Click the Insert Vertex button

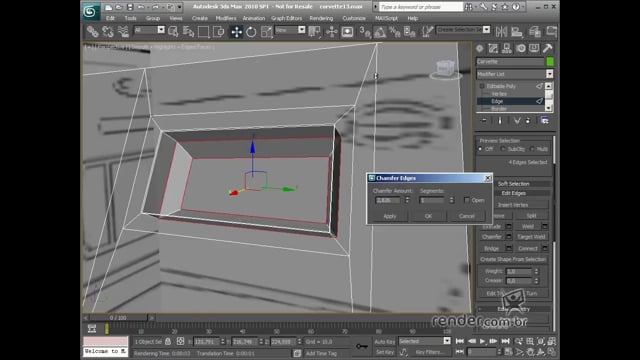[x=513, y=204]
